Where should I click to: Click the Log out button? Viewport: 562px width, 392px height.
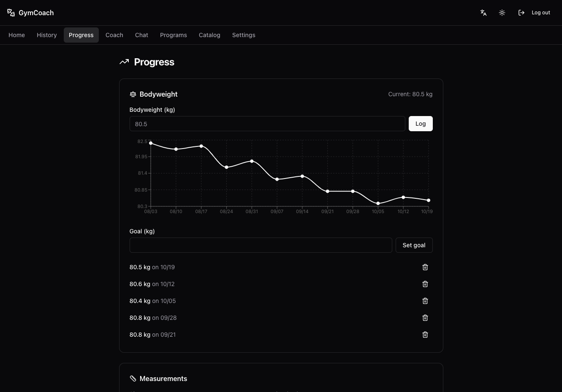click(x=534, y=13)
